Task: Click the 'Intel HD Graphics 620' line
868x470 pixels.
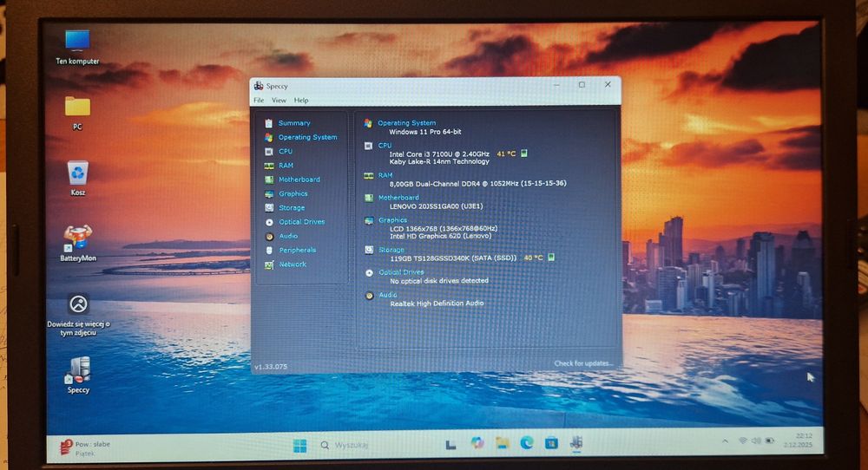Action: pyautogui.click(x=441, y=236)
